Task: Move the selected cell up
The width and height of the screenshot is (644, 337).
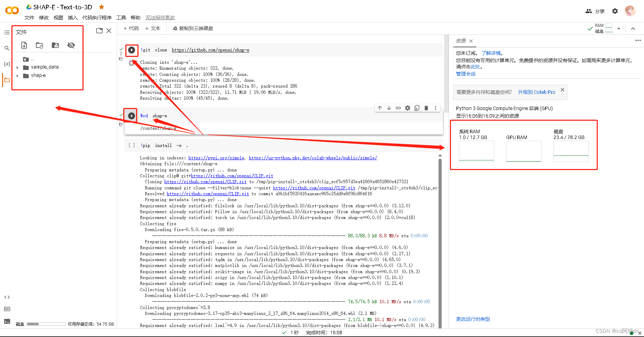Action: (380, 108)
